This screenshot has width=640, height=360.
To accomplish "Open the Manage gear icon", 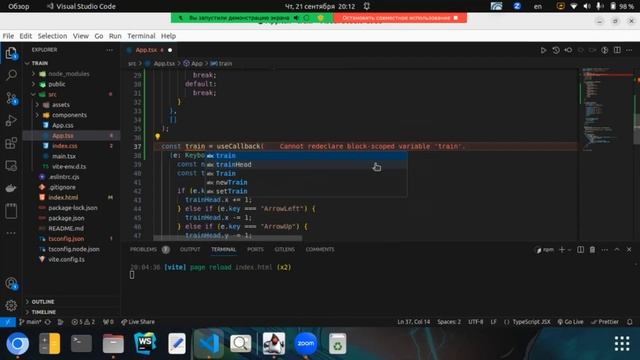I will (11, 305).
